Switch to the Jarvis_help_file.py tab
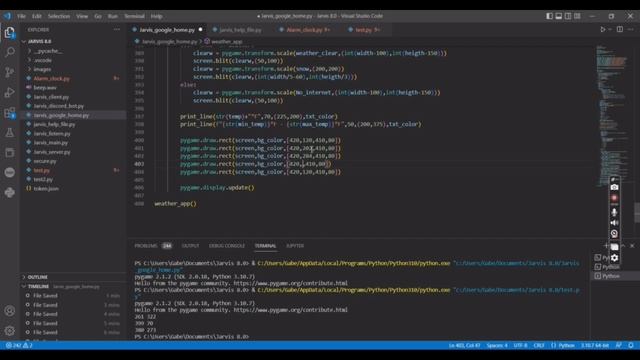The width and height of the screenshot is (640, 360). tap(240, 30)
